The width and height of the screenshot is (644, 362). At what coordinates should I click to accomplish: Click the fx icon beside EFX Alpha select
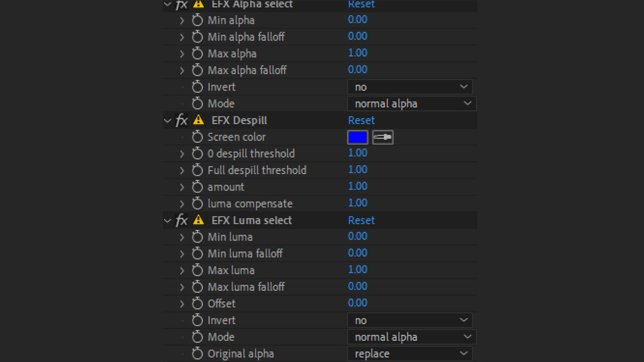[x=182, y=5]
